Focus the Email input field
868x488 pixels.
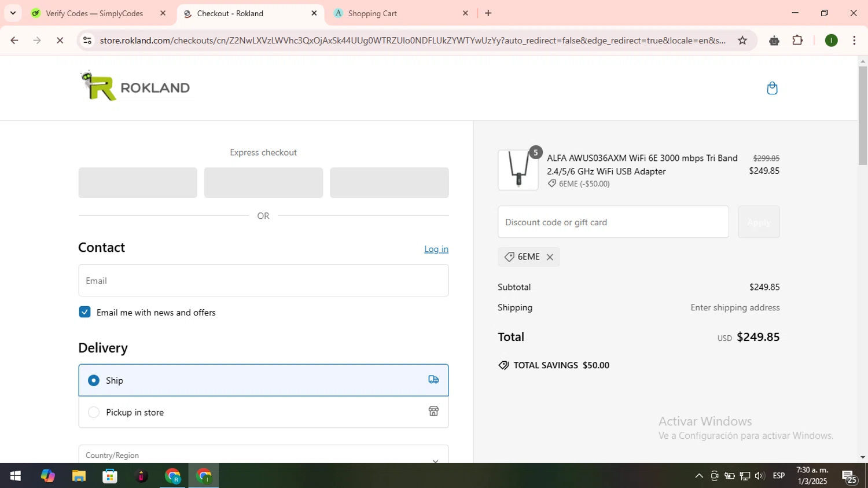pos(263,280)
